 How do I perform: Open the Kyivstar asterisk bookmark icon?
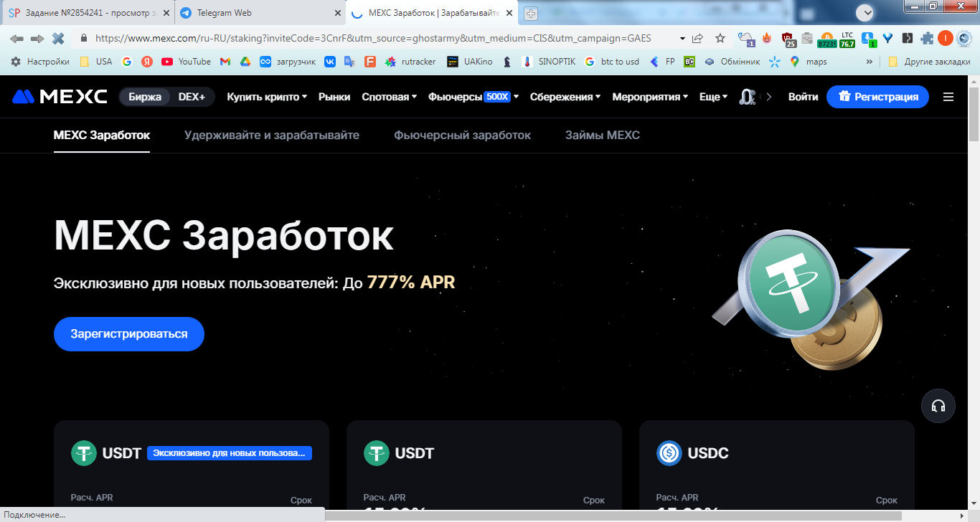774,62
